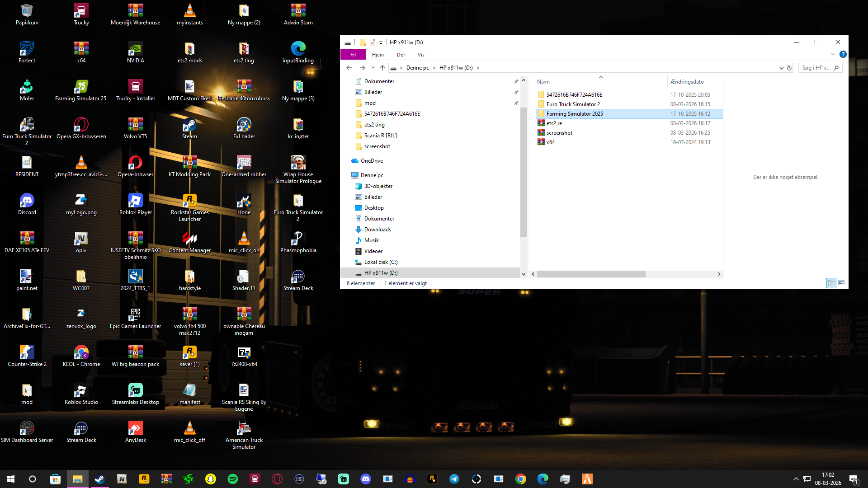Image resolution: width=868 pixels, height=488 pixels.
Task: Open Spotify from the taskbar
Action: (233, 479)
